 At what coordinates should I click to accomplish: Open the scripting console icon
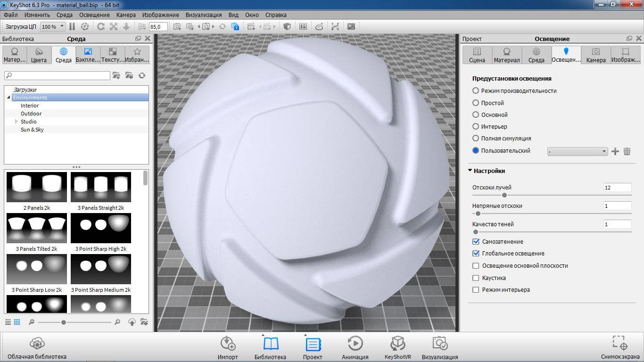351,27
